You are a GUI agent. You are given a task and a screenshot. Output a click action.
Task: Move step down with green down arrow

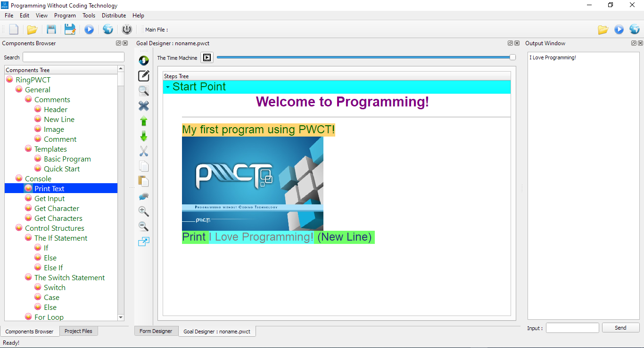144,137
